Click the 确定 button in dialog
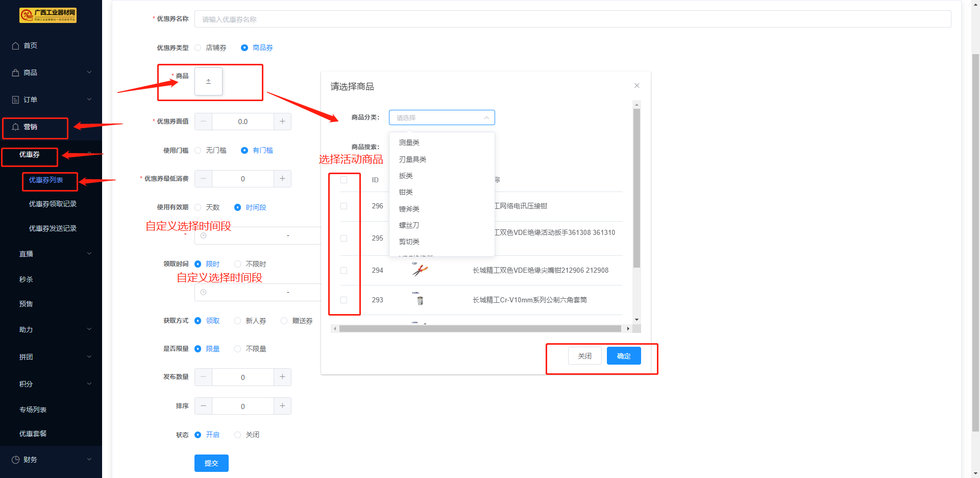Viewport: 980px width, 478px height. point(623,356)
